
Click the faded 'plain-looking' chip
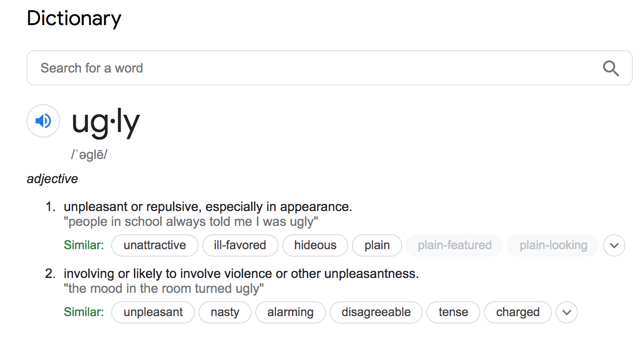point(553,245)
